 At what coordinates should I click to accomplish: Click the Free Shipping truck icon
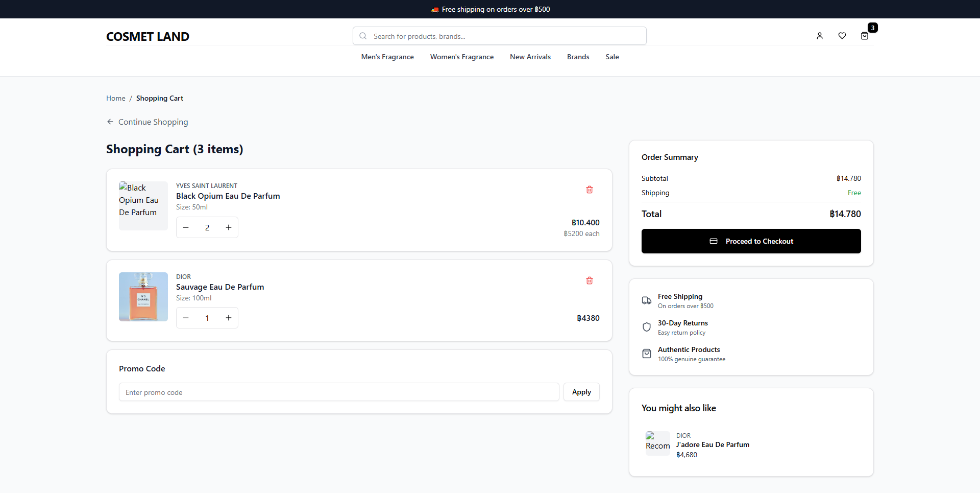[x=647, y=300]
